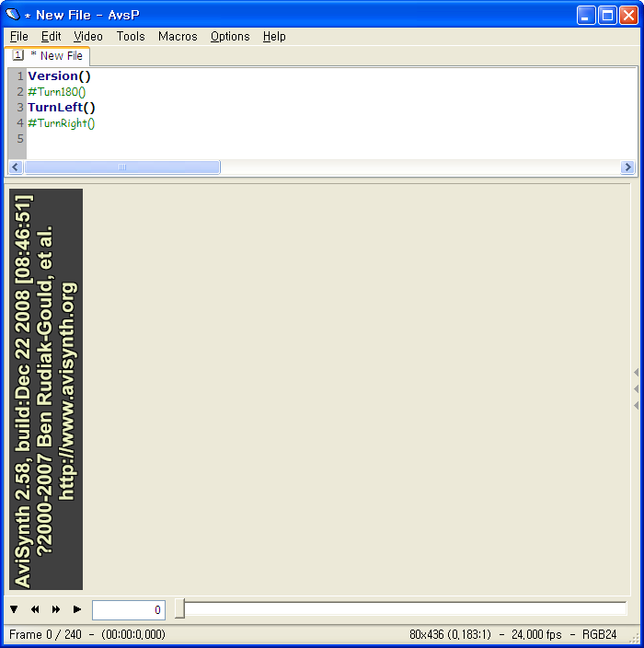Click the RGB24 colorspace status text
Image resolution: width=644 pixels, height=648 pixels.
click(x=600, y=634)
